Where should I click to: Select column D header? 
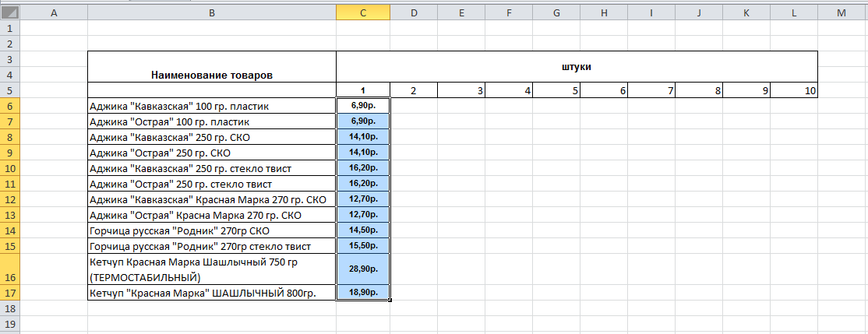[x=414, y=12]
